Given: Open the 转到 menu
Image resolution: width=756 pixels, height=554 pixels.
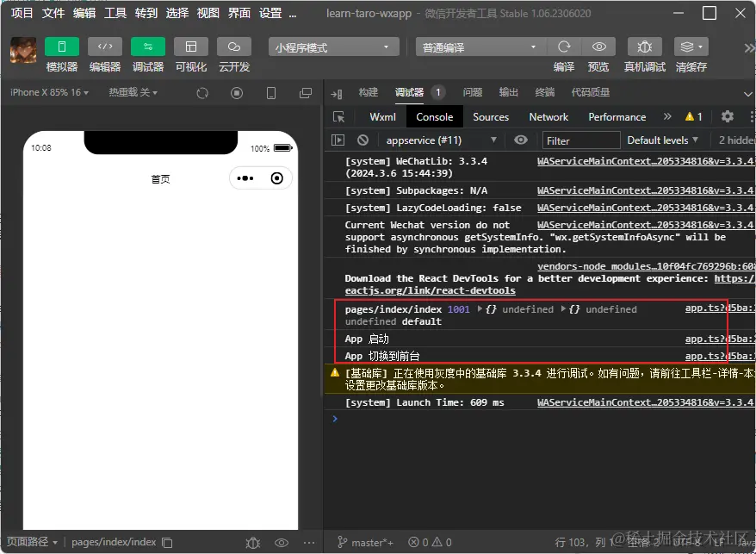Looking at the screenshot, I should pos(146,13).
